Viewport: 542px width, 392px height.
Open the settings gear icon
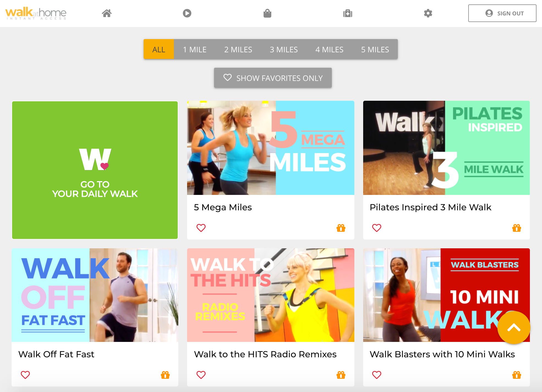[428, 13]
